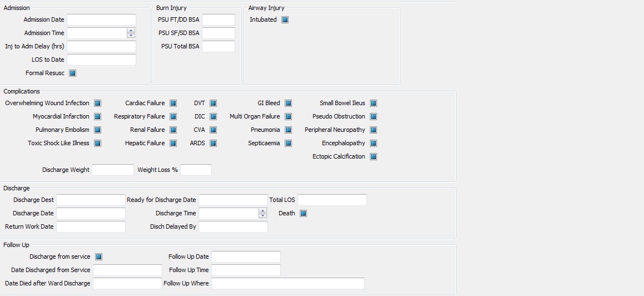This screenshot has height=296, width=644.
Task: Mark the DVT complication checkbox
Action: click(213, 103)
